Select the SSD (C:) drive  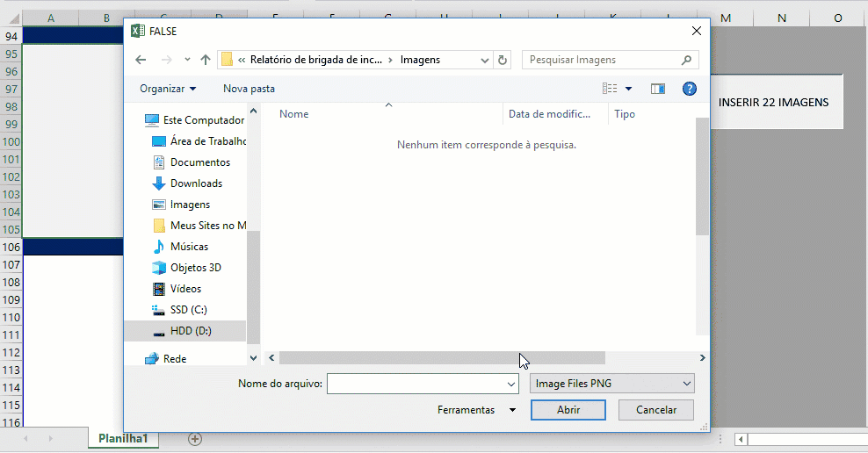click(x=179, y=309)
